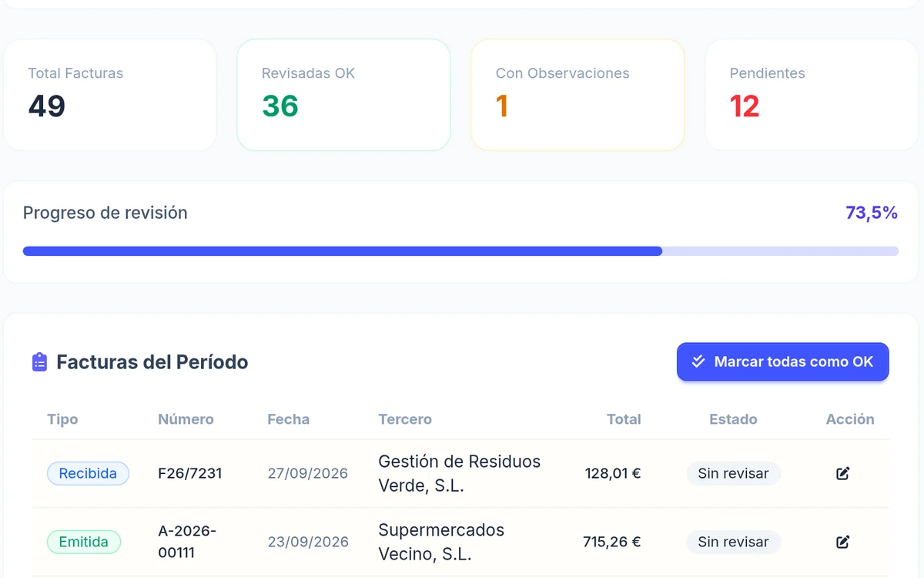Click the Sin revisar status for F26/7231

click(x=733, y=473)
